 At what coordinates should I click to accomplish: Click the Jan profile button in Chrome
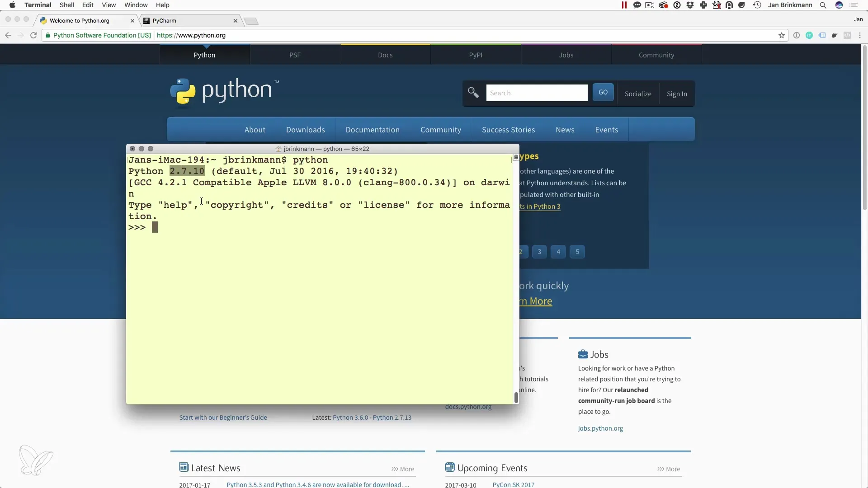click(x=858, y=19)
